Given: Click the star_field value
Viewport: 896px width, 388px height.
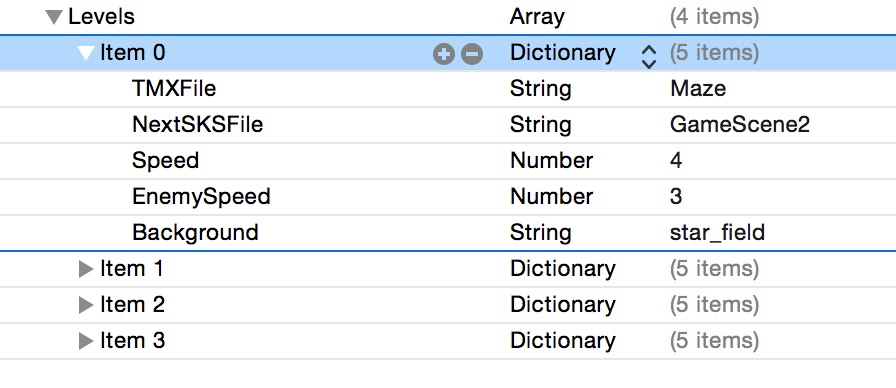Looking at the screenshot, I should point(717,233).
